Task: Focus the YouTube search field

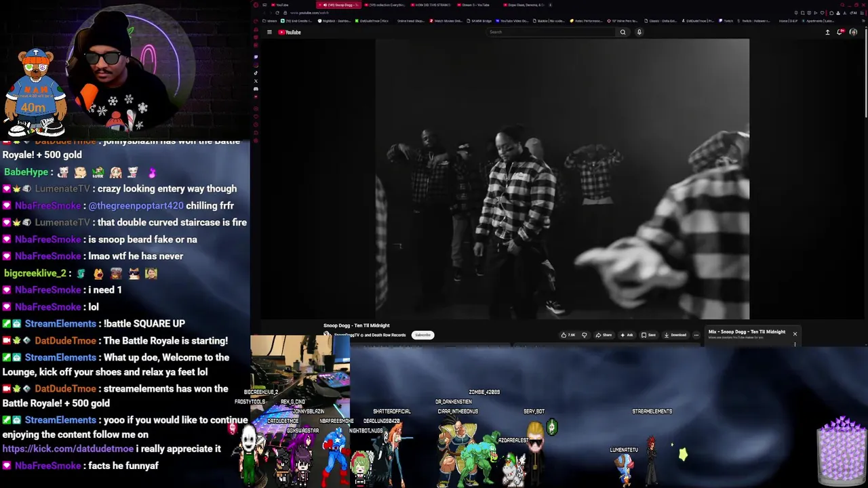Action: (x=551, y=32)
